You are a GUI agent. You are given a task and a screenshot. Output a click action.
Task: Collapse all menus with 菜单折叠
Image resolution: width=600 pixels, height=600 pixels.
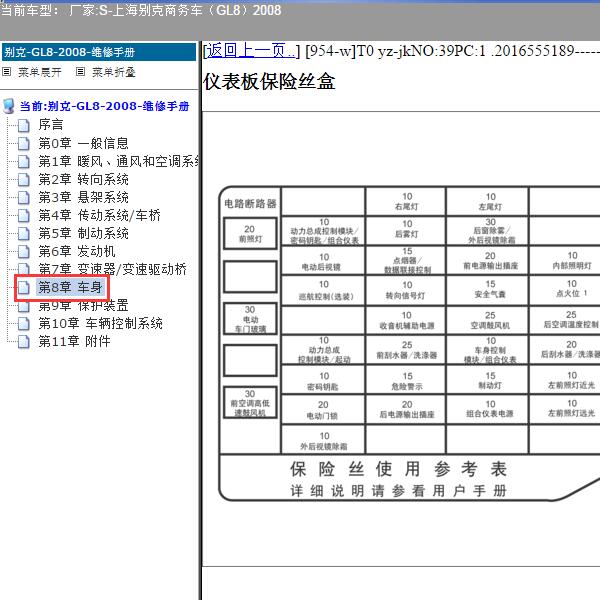[114, 72]
